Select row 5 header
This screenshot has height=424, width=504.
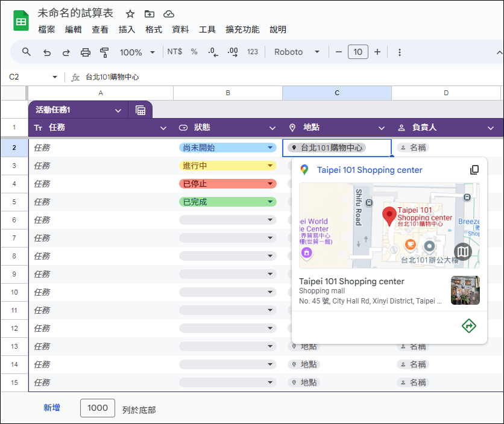14,202
